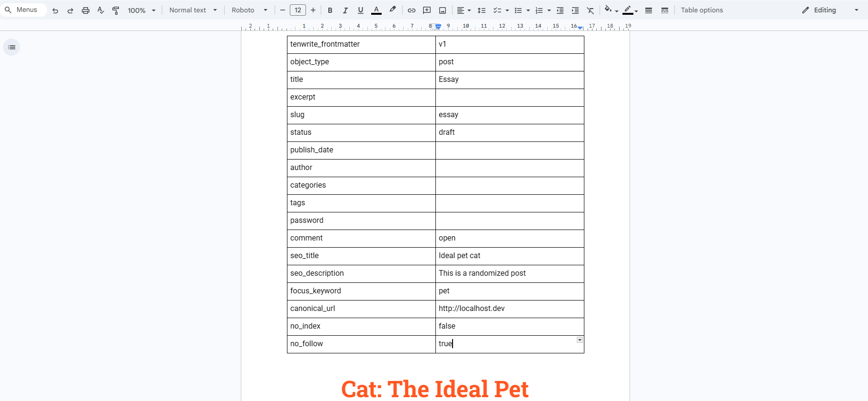Click the 'Essay' title value cell
This screenshot has width=868, height=401.
(x=510, y=80)
